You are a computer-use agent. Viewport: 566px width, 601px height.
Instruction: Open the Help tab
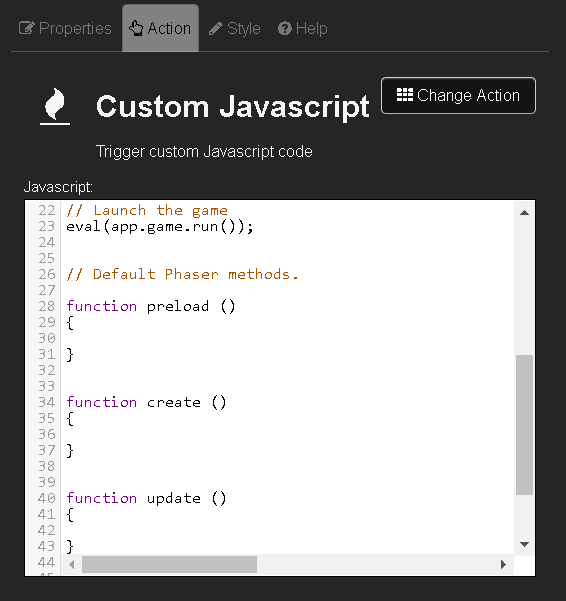click(x=303, y=28)
